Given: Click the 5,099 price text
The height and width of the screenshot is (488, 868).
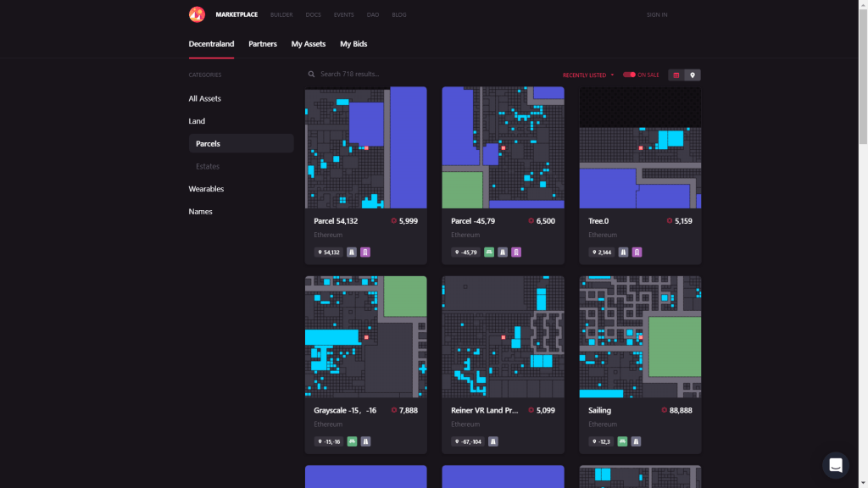Looking at the screenshot, I should [545, 410].
